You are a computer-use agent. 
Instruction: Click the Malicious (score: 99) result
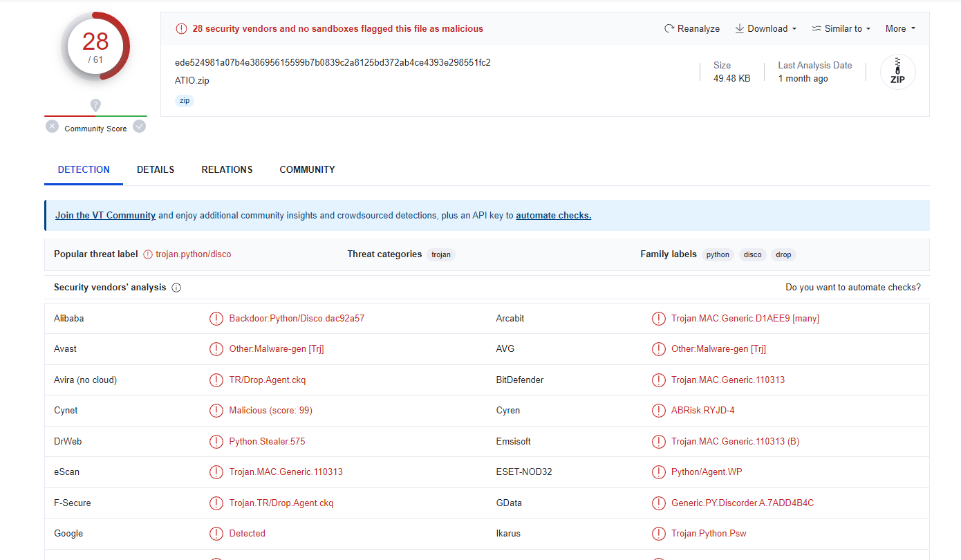click(270, 411)
